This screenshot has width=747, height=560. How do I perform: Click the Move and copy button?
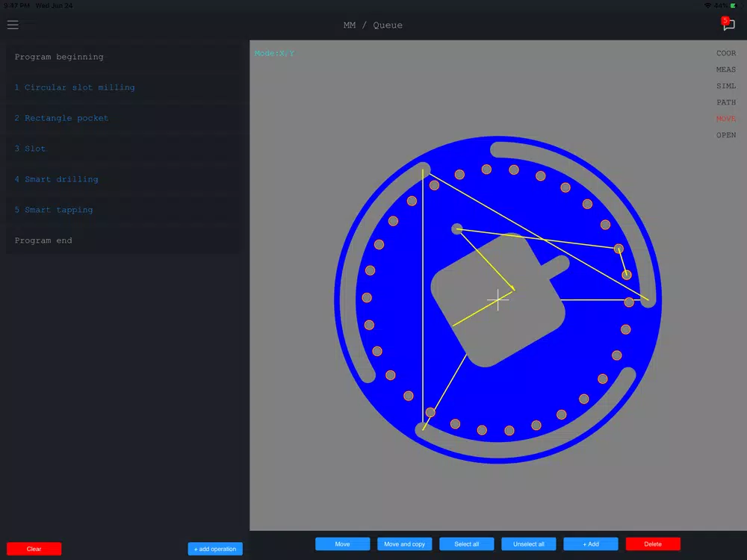[404, 544]
